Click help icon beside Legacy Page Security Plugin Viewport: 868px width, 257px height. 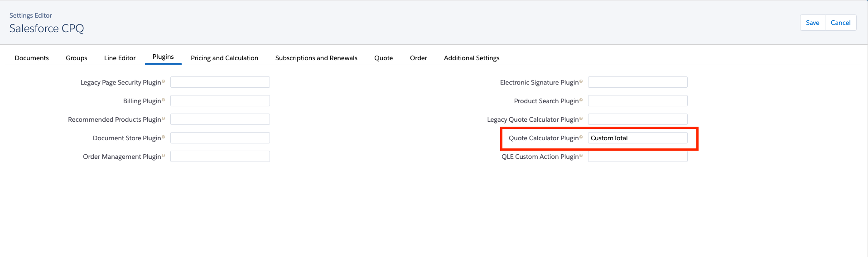(164, 81)
